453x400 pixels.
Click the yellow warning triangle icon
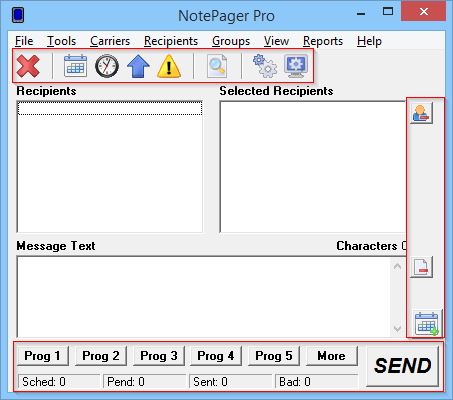pyautogui.click(x=169, y=66)
